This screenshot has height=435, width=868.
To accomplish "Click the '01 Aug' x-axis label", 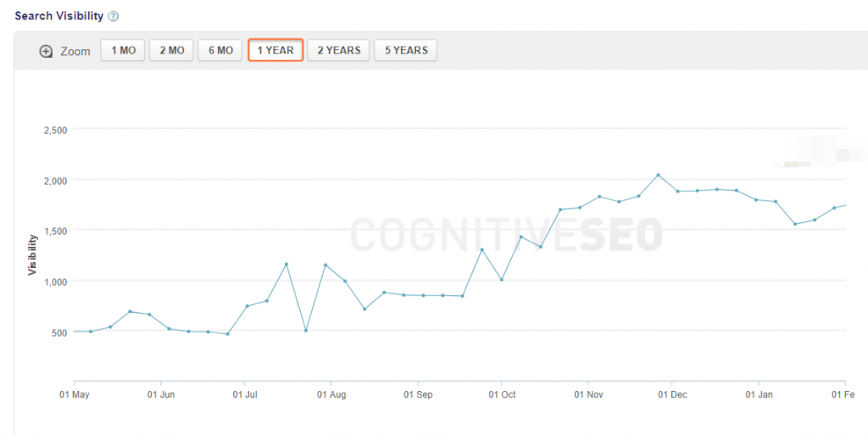I will pos(331,394).
